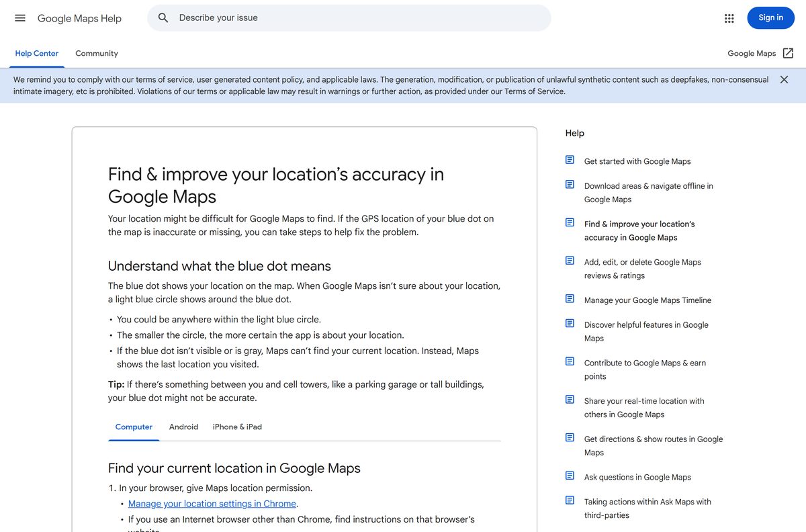Screen dimensions: 806x532
Task: Click bullet 'You could be anywhere within the light blue circle'
Action: click(219, 320)
